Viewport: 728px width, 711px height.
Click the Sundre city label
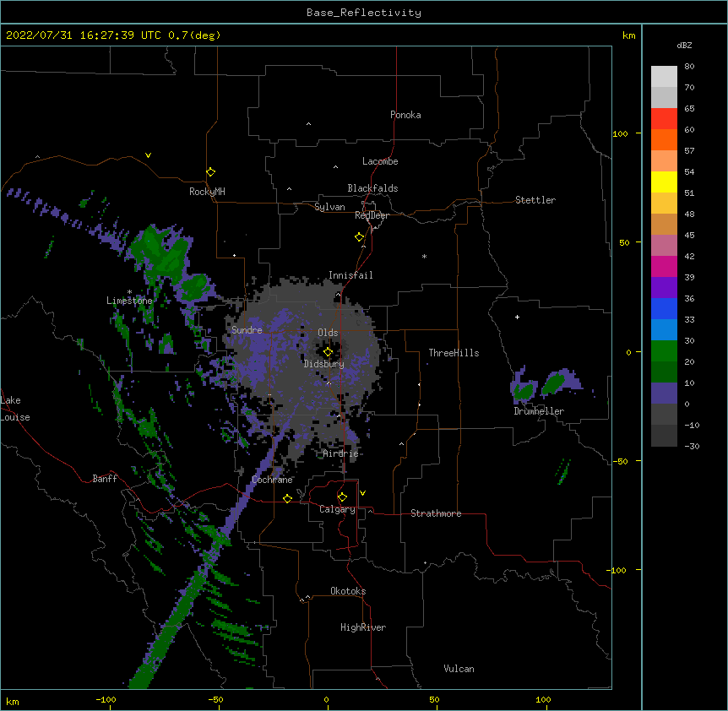(247, 330)
